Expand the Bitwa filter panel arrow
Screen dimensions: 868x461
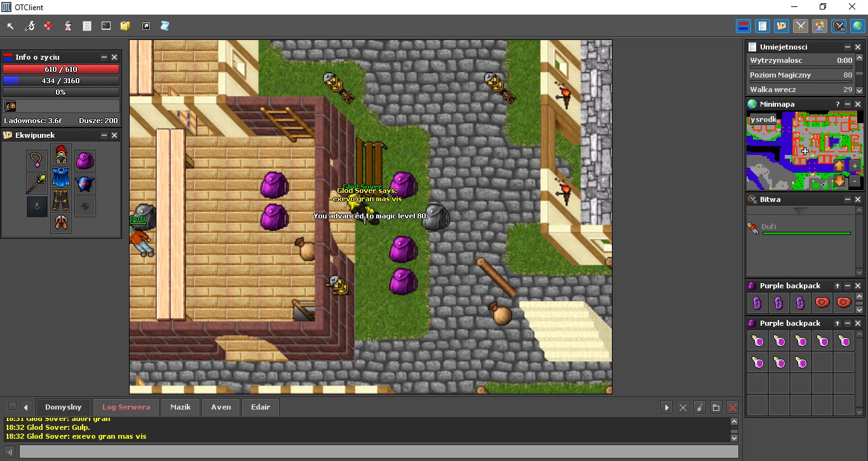tap(799, 211)
